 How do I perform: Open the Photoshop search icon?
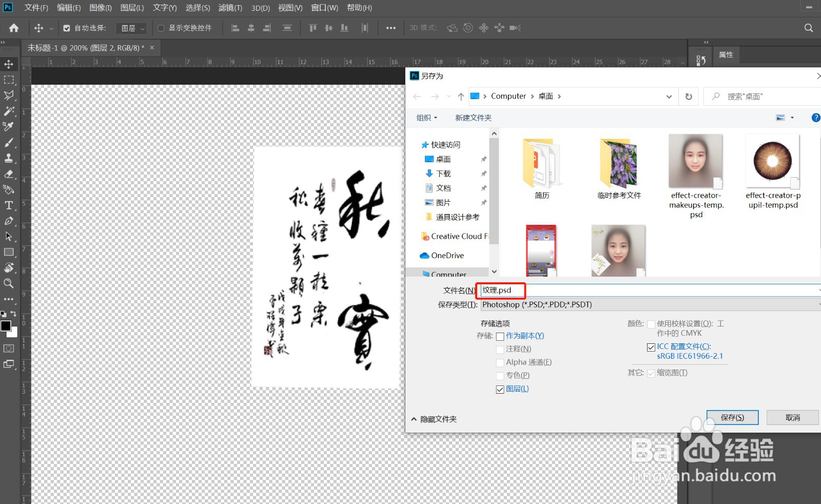tap(809, 28)
